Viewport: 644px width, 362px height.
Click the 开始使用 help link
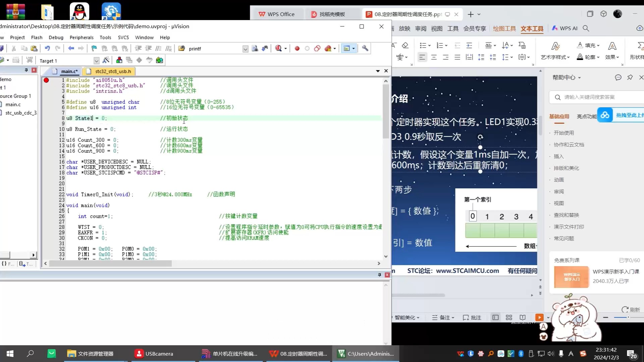563,133
